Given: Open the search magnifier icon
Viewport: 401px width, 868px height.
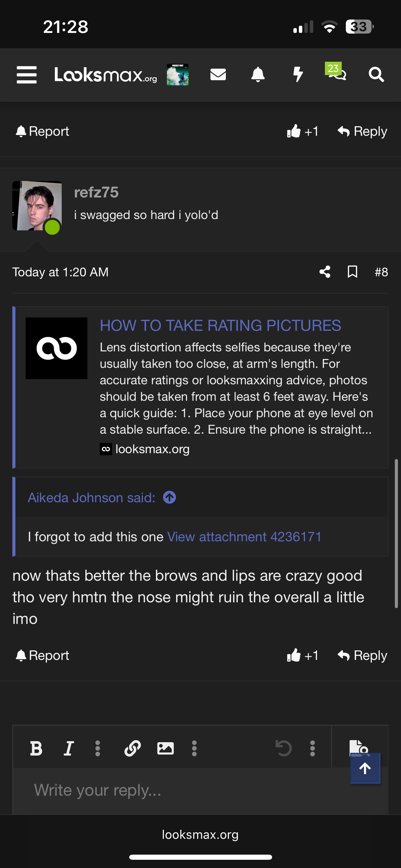Looking at the screenshot, I should tap(376, 74).
